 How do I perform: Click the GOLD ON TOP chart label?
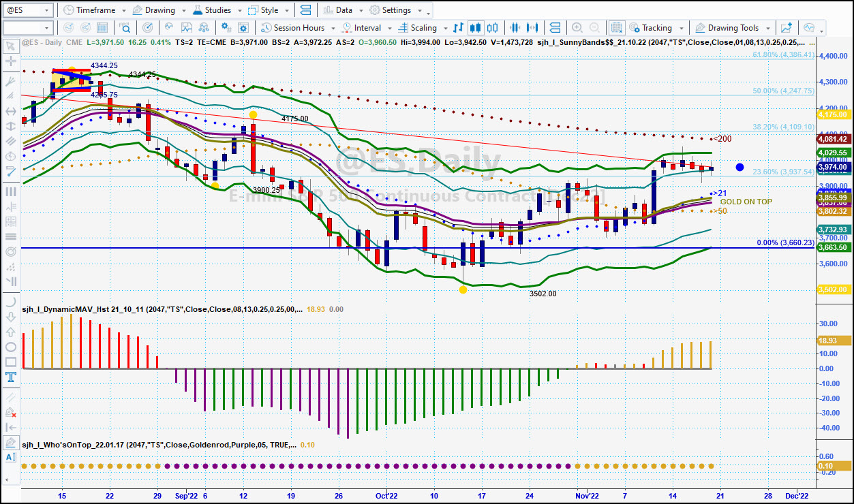click(x=746, y=202)
